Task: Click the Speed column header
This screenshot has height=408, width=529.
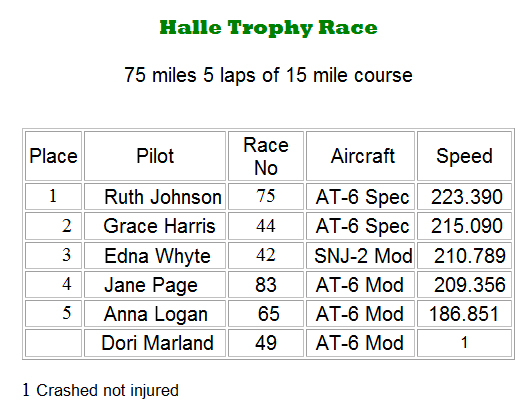Action: [464, 156]
